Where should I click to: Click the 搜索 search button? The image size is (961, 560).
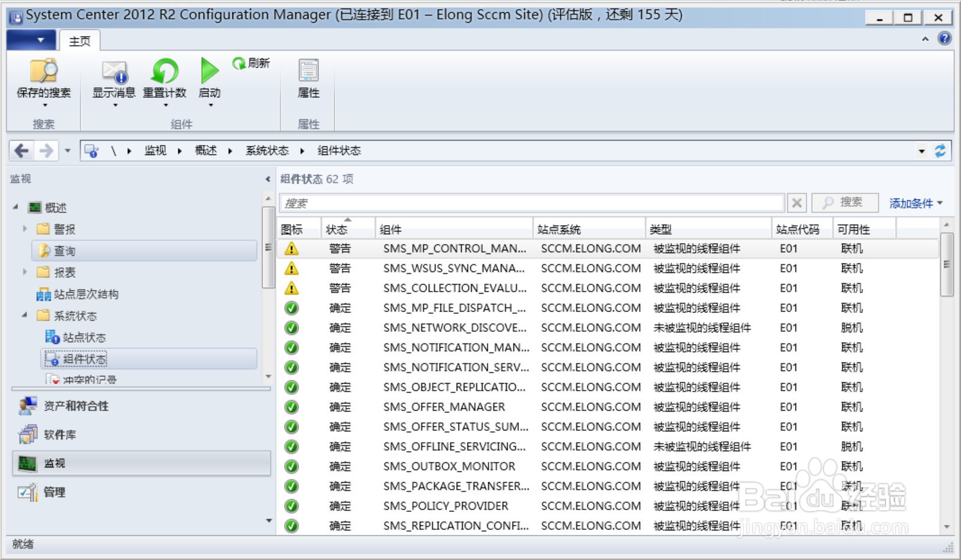(x=844, y=203)
